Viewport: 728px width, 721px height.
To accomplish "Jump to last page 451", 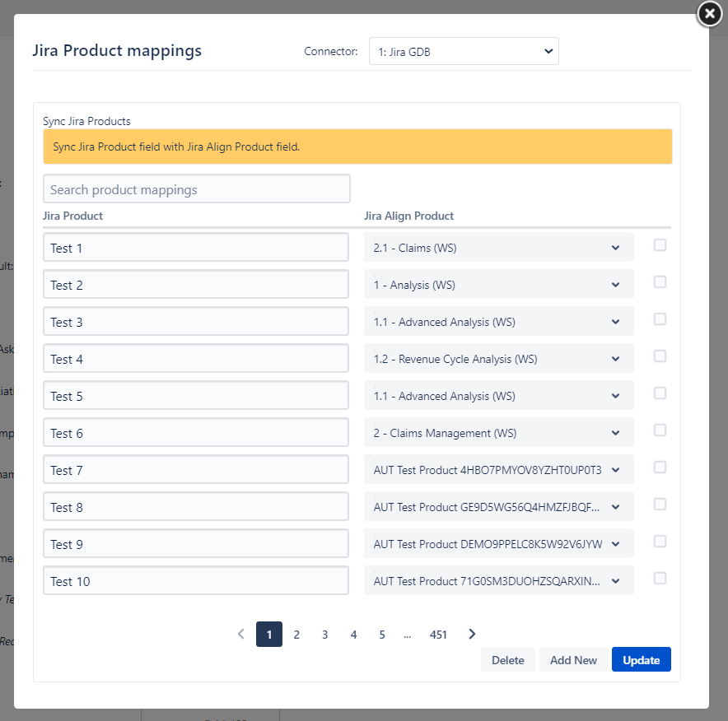I will coord(438,635).
